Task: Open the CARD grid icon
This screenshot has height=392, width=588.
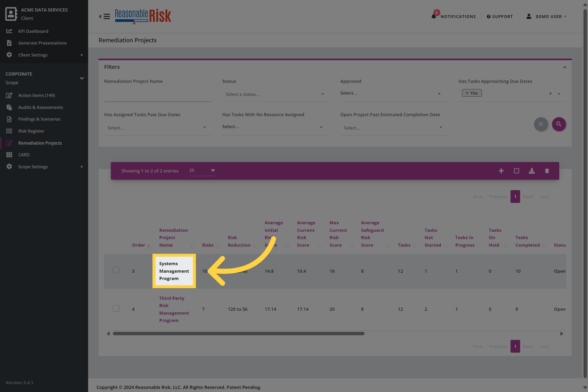Action: (x=9, y=155)
